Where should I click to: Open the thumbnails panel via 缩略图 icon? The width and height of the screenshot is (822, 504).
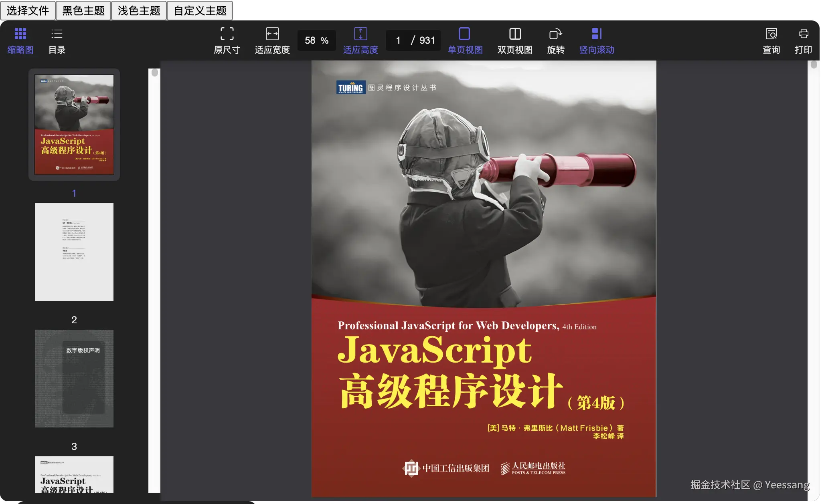click(x=20, y=40)
